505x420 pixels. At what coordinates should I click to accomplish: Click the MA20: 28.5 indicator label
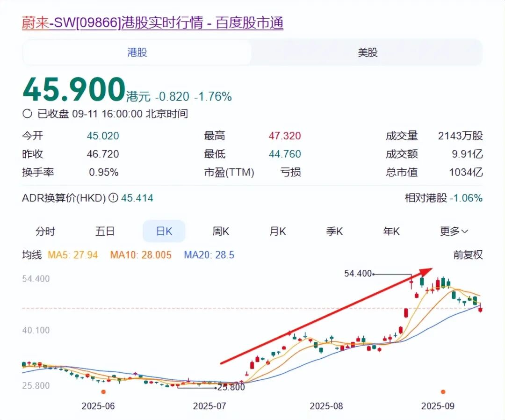click(x=209, y=255)
